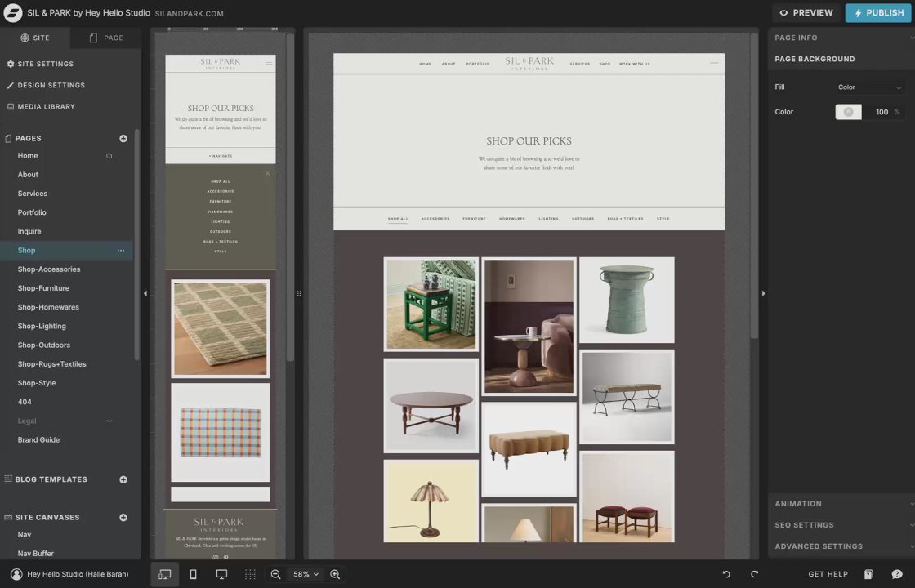Click the hamburger menu in desktop preview

coord(714,64)
